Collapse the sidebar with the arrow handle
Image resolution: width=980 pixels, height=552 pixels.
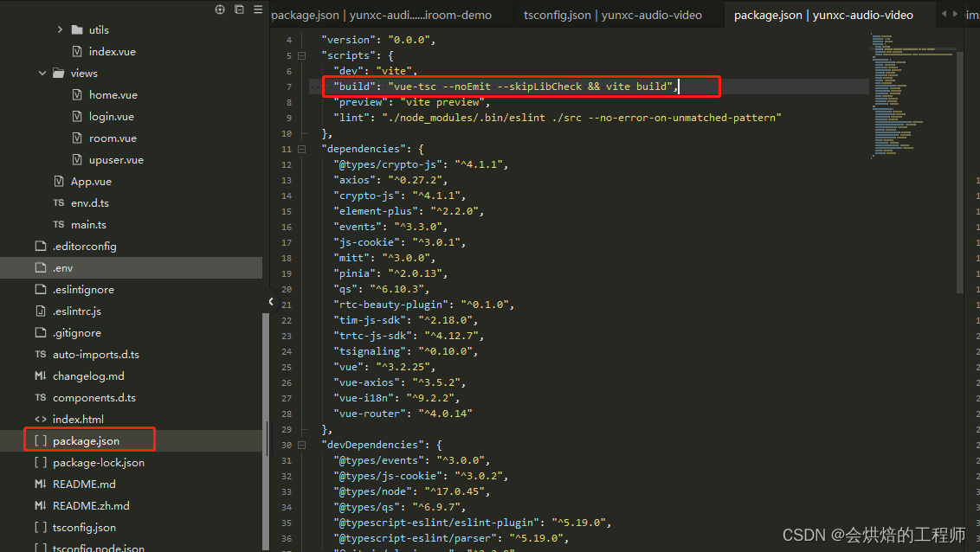271,302
